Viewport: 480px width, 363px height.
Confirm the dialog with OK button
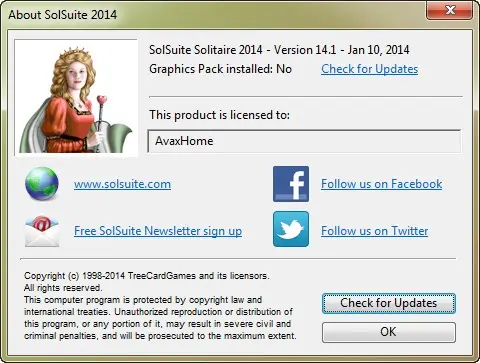pyautogui.click(x=389, y=332)
